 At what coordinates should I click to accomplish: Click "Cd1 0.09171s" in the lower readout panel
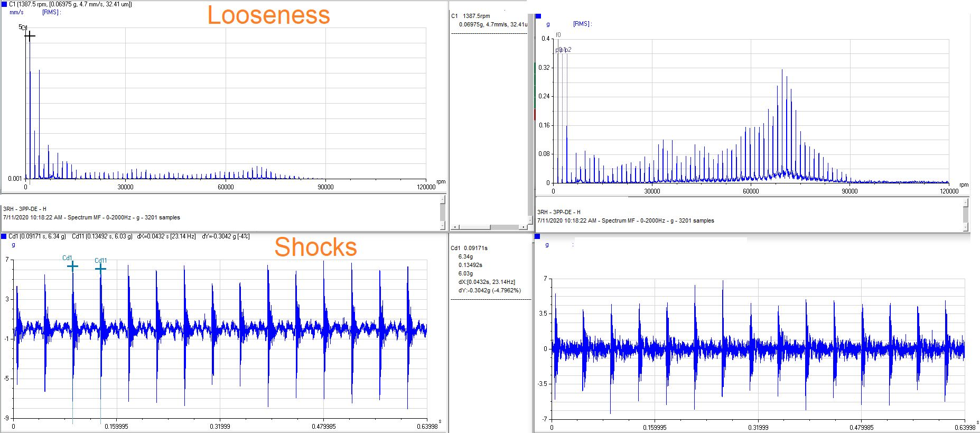click(469, 248)
